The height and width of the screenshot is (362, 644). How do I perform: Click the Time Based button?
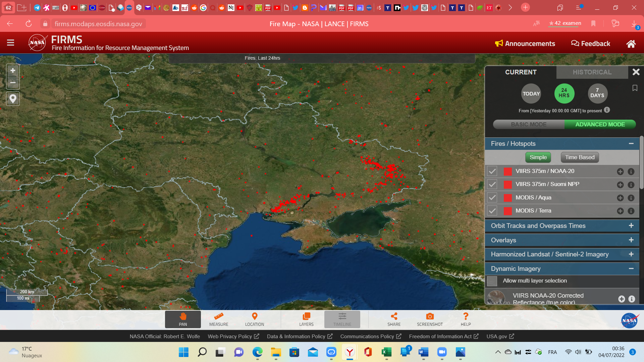(580, 157)
